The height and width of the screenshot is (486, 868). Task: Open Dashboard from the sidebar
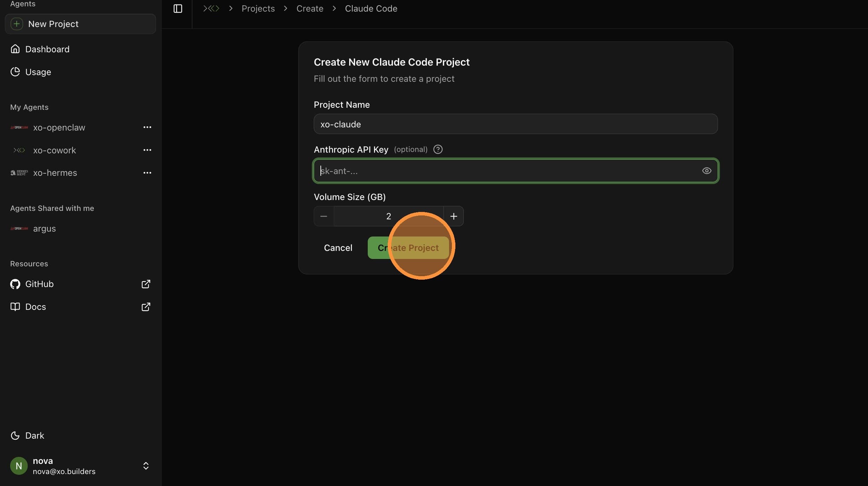(x=80, y=49)
